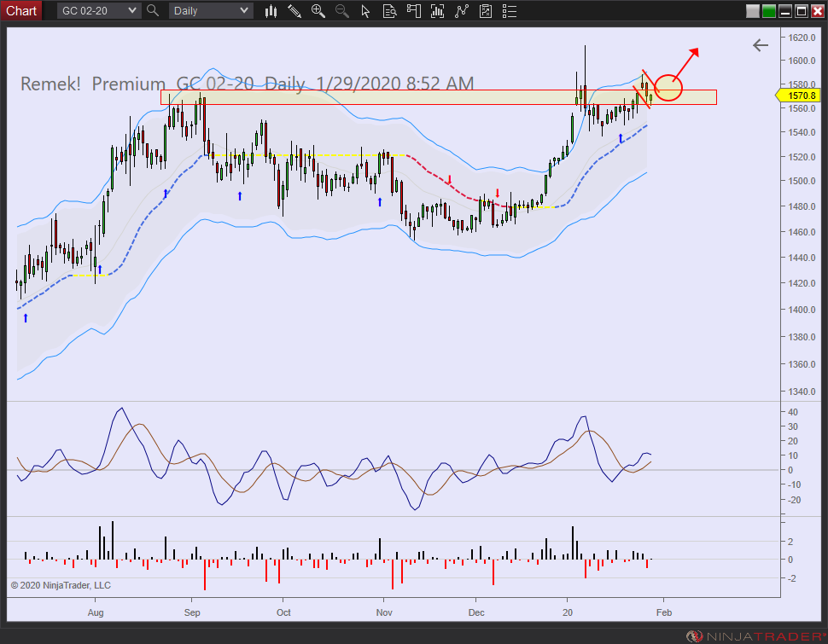Click the Nov label on time axis
This screenshot has height=644, width=828.
click(x=384, y=612)
